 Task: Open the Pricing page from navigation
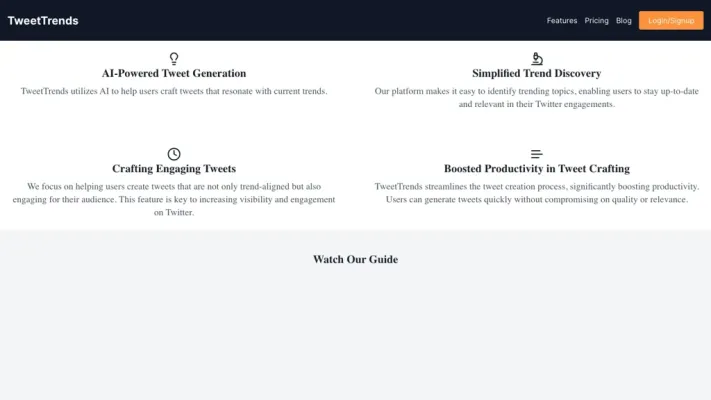[596, 20]
